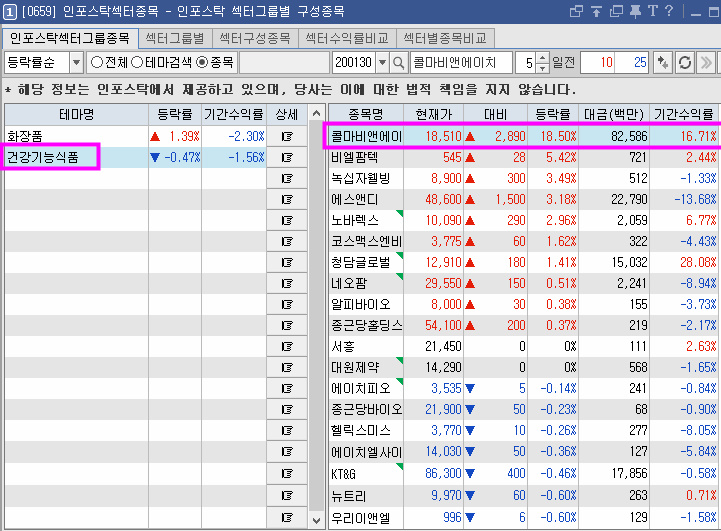Screen dimensions: 721x531
Task: Select stock KT&G in list
Action: (523, 474)
